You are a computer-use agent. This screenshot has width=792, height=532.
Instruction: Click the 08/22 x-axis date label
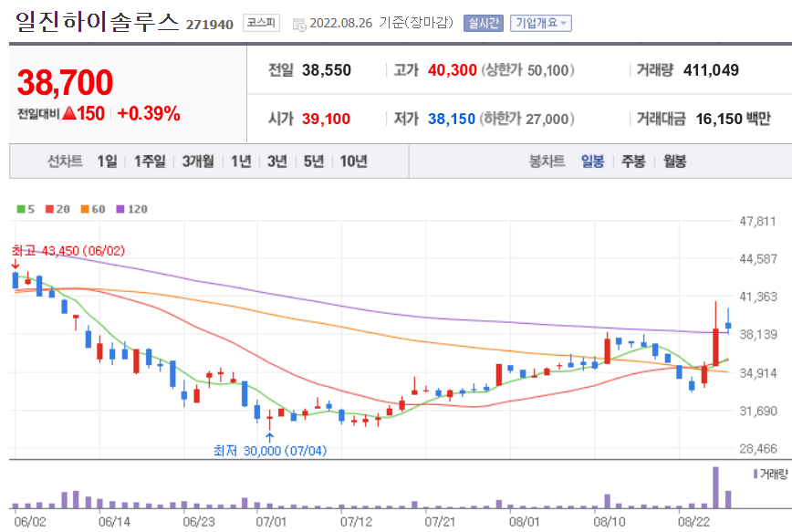tap(693, 521)
